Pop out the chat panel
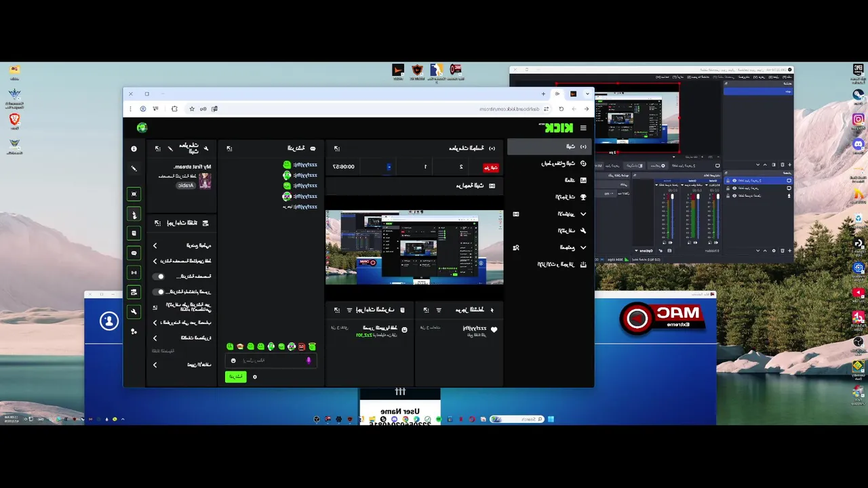The height and width of the screenshot is (488, 868). coord(229,148)
